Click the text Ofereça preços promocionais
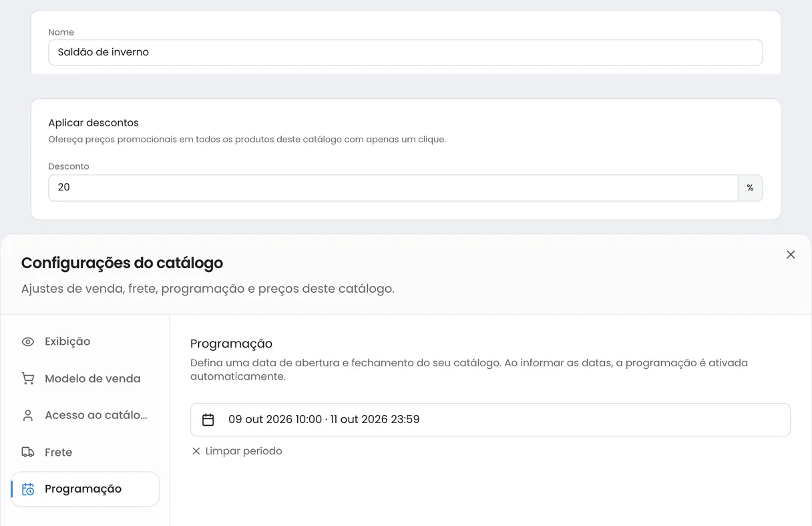This screenshot has width=812, height=526. click(247, 140)
